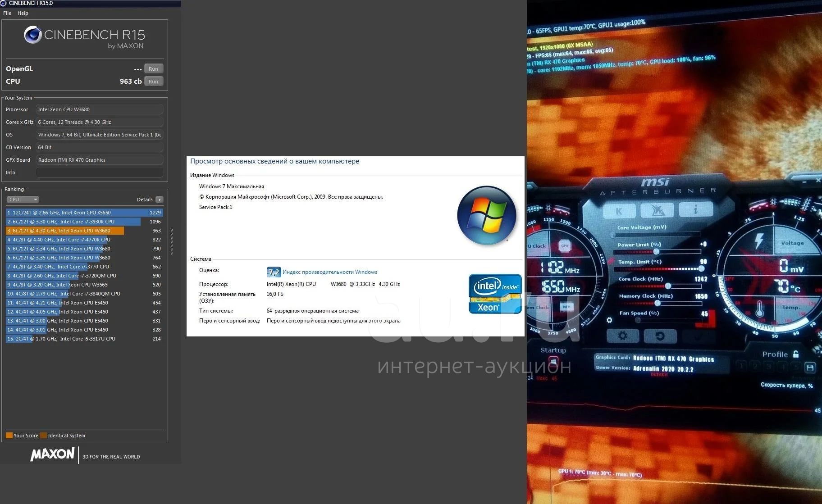This screenshot has width=822, height=504.
Task: Click into the empty Info field
Action: (100, 173)
